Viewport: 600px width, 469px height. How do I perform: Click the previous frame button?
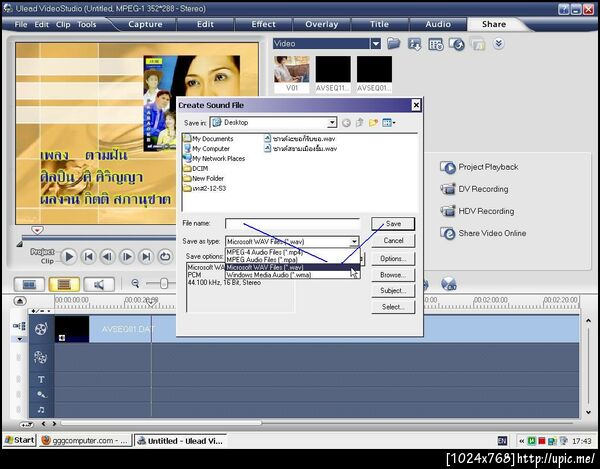click(107, 257)
